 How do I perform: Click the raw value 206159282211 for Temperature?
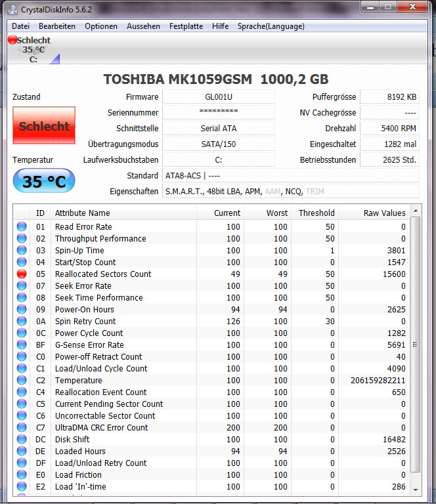378,381
